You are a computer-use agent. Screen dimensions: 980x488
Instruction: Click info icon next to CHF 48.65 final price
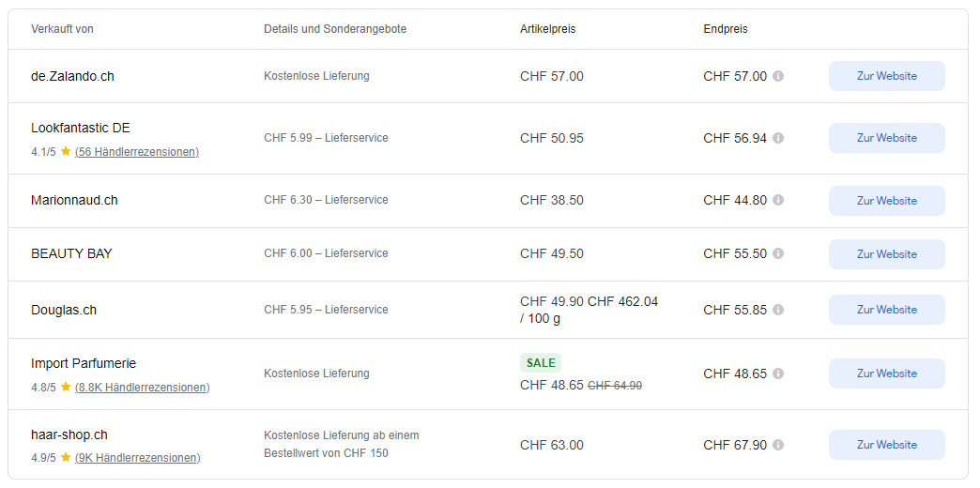pos(778,374)
